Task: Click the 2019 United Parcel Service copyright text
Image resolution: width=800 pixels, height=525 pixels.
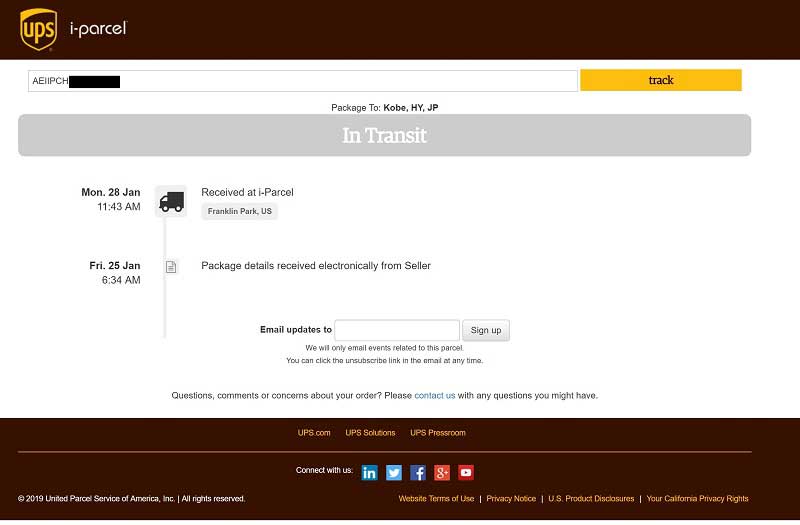Action: tap(132, 498)
